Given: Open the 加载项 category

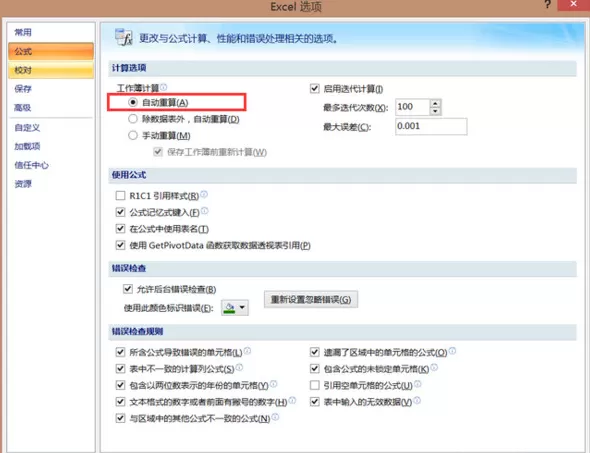Looking at the screenshot, I should click(51, 146).
